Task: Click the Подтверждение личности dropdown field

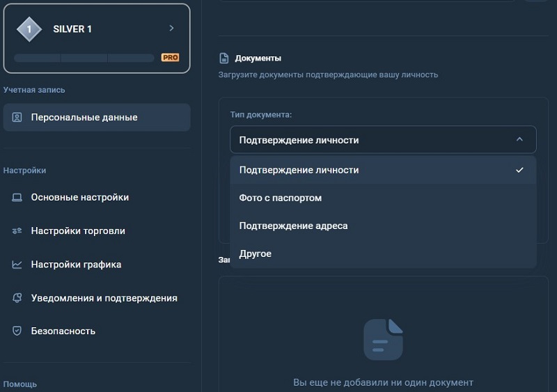Action: click(x=384, y=140)
